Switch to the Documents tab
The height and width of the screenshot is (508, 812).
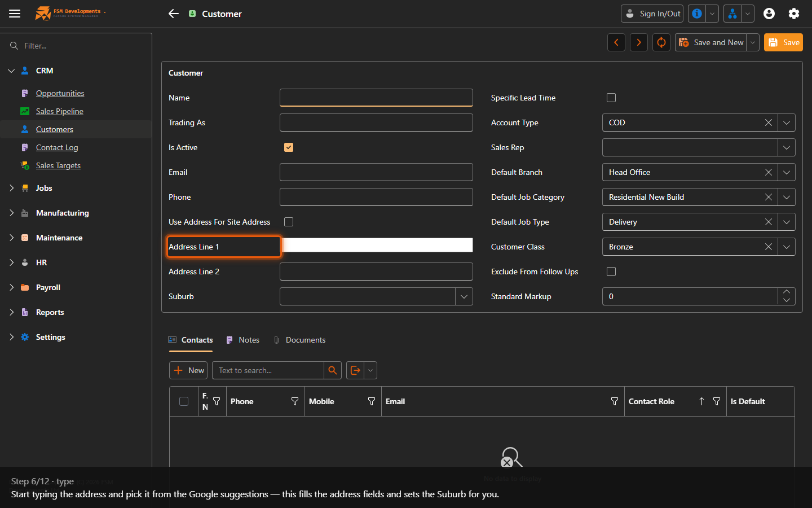coord(299,340)
